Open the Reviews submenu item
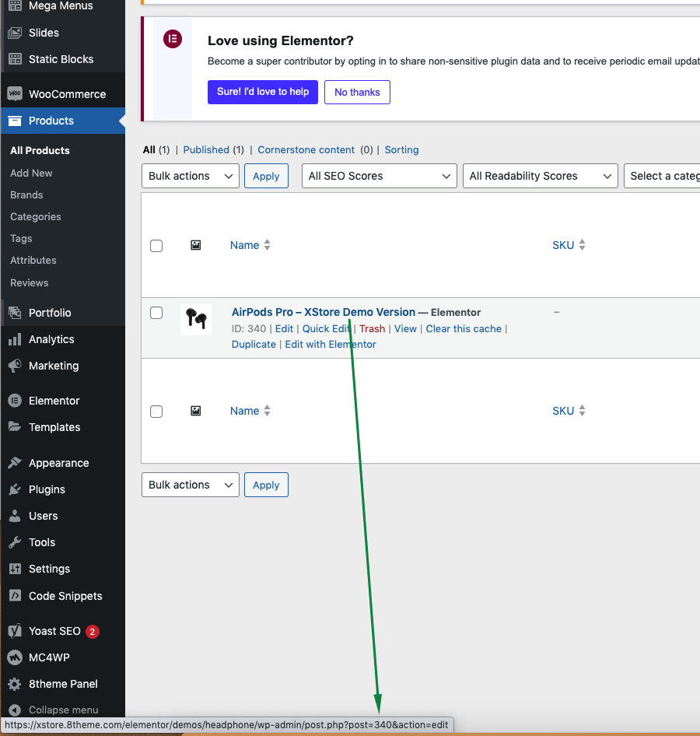700x736 pixels. [x=29, y=282]
